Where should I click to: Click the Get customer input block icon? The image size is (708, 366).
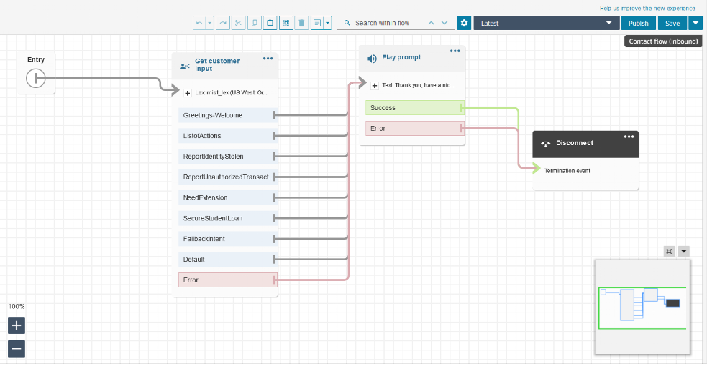(x=184, y=66)
